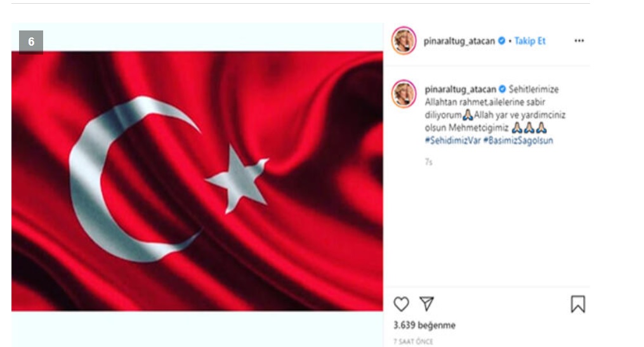The width and height of the screenshot is (644, 347).
Task: Share the post via paper plane icon
Action: (x=427, y=303)
